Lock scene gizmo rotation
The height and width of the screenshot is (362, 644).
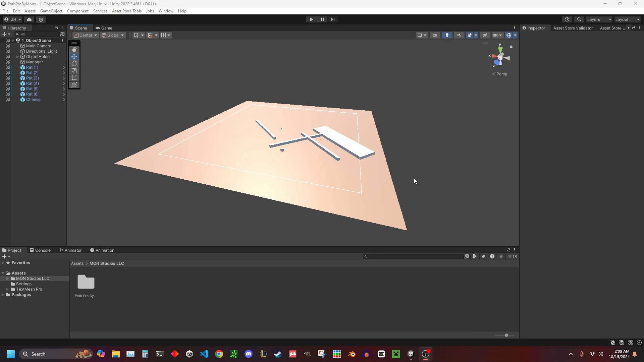(x=511, y=47)
